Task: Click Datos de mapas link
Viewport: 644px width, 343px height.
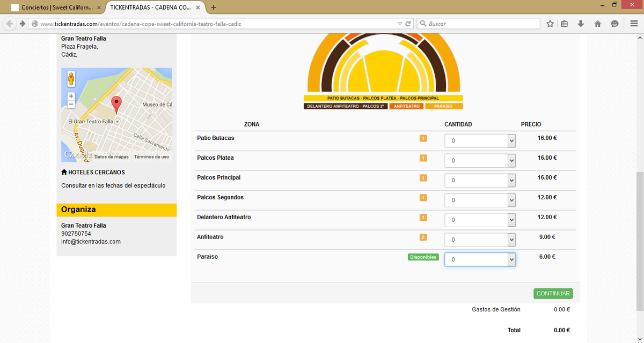Action: pyautogui.click(x=112, y=157)
